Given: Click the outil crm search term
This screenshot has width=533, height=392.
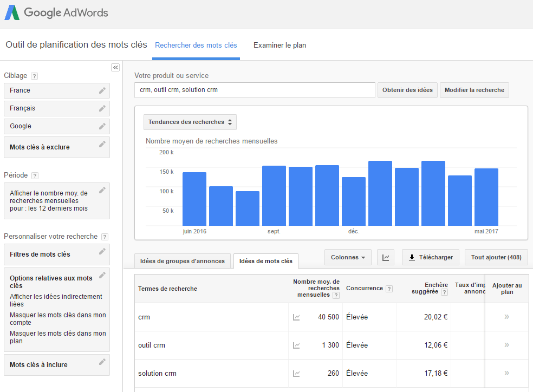Looking at the screenshot, I should point(152,345).
